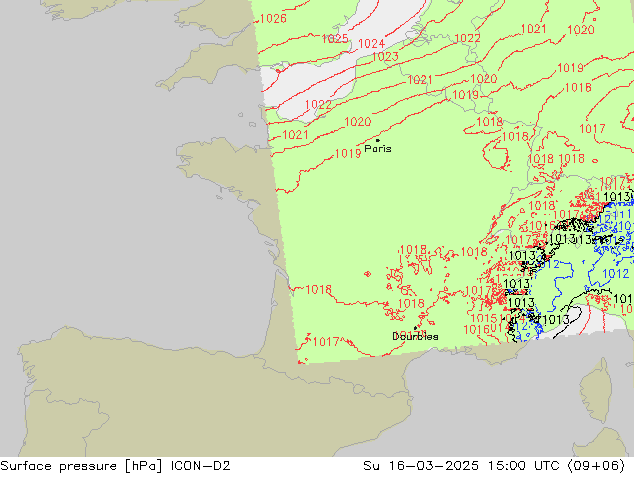This screenshot has height=490, width=634.
Task: Click the 1022 label over the English Channel
Action: [318, 105]
